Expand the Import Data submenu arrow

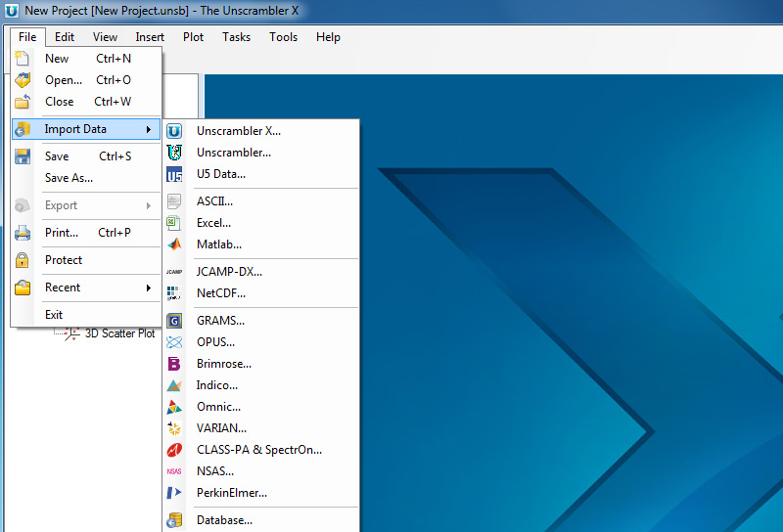(149, 129)
